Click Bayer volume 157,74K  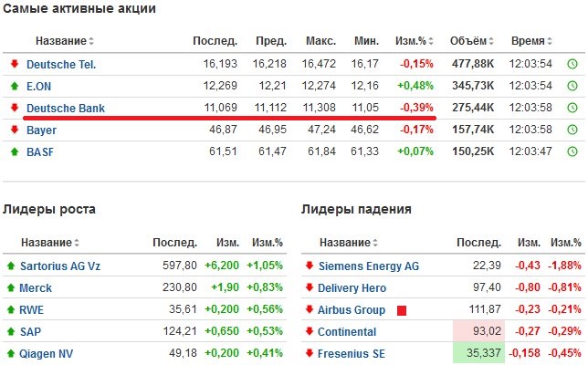tap(473, 130)
